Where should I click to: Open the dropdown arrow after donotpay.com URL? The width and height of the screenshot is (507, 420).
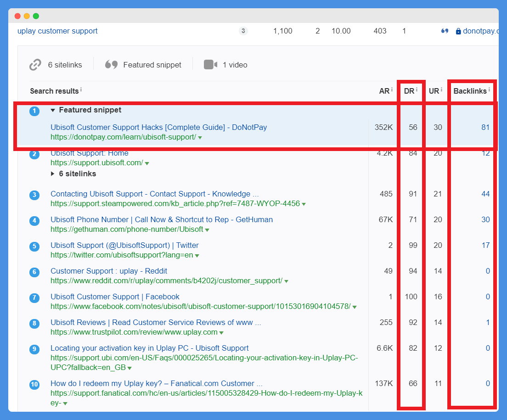coord(200,138)
